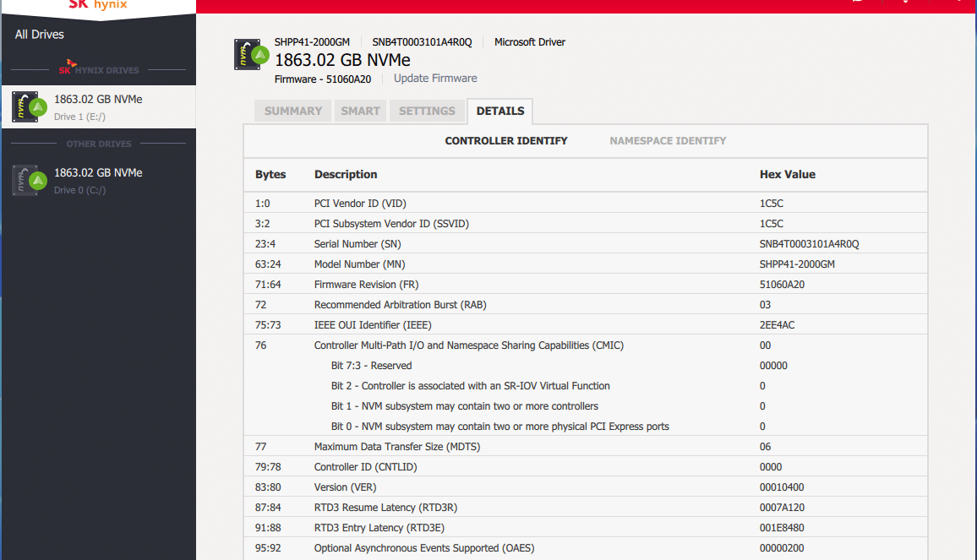Viewport: 977px width, 560px height.
Task: Select the Model Number (MN) description
Action: point(359,264)
